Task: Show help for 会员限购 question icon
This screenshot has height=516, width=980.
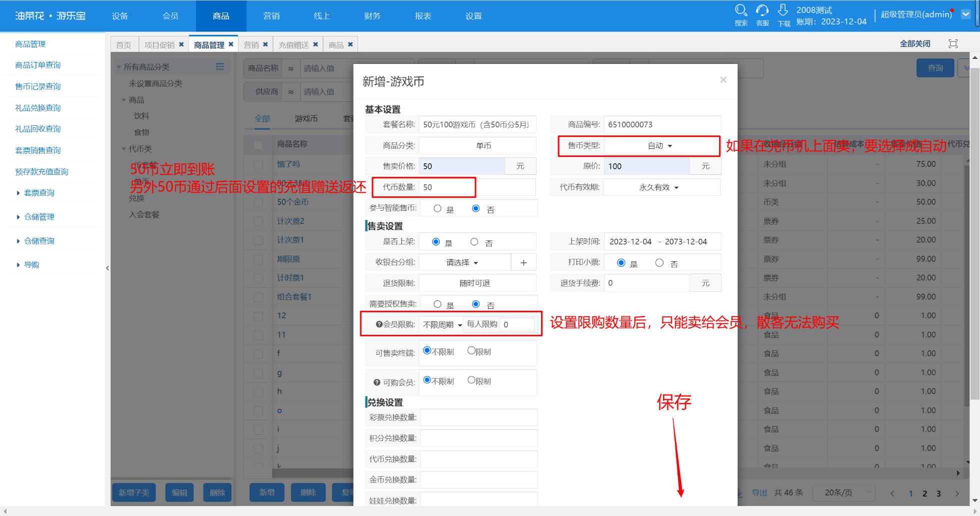Action: (379, 325)
